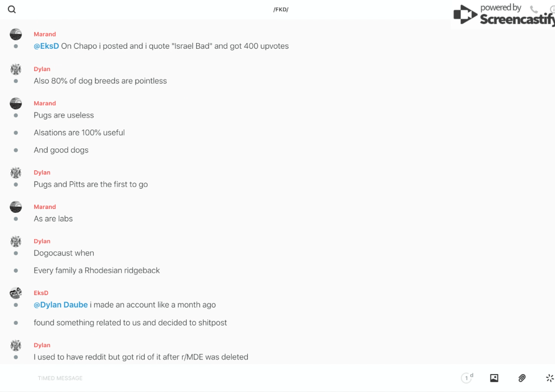Click the burst icon right of the paperclip
The width and height of the screenshot is (555, 392).
click(549, 378)
